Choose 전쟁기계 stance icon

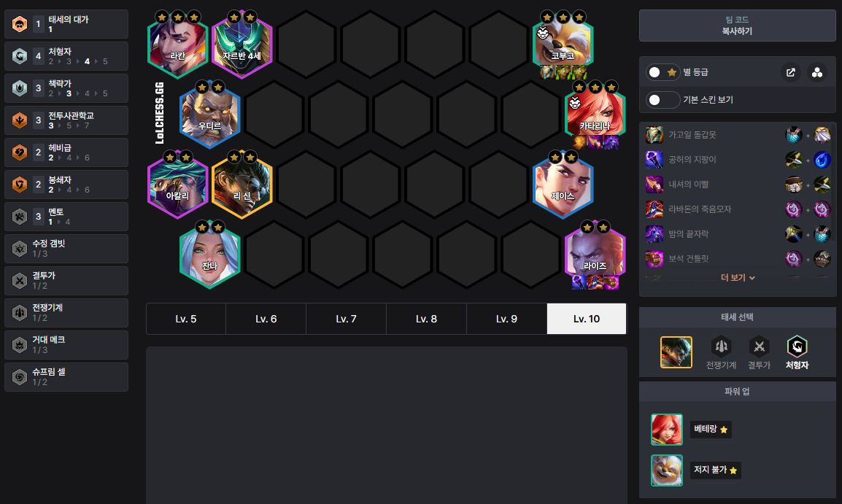click(721, 352)
